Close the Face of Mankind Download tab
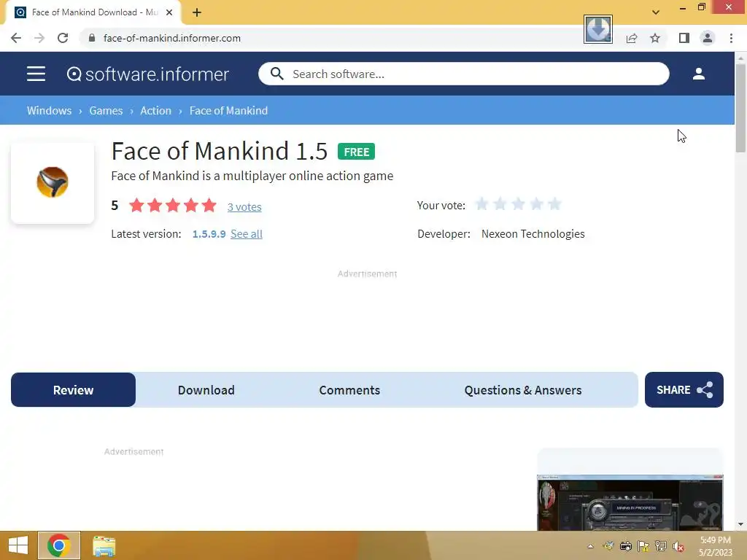This screenshot has width=747, height=560. coord(169,12)
